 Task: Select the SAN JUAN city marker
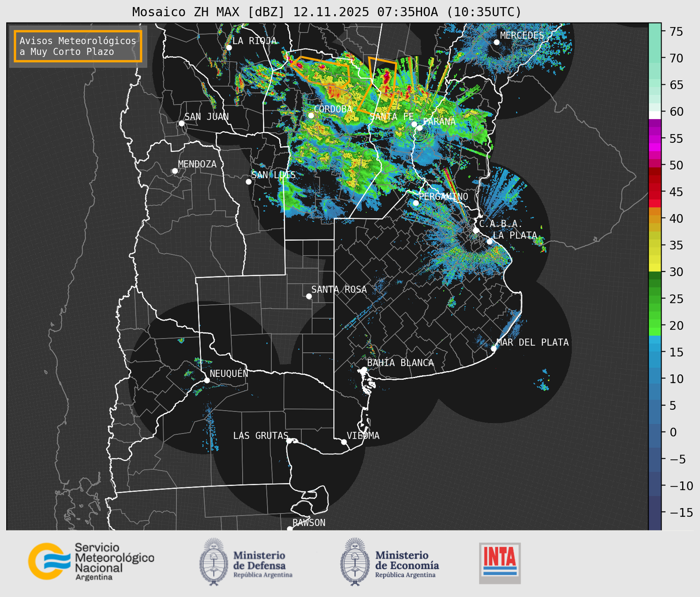pos(181,123)
